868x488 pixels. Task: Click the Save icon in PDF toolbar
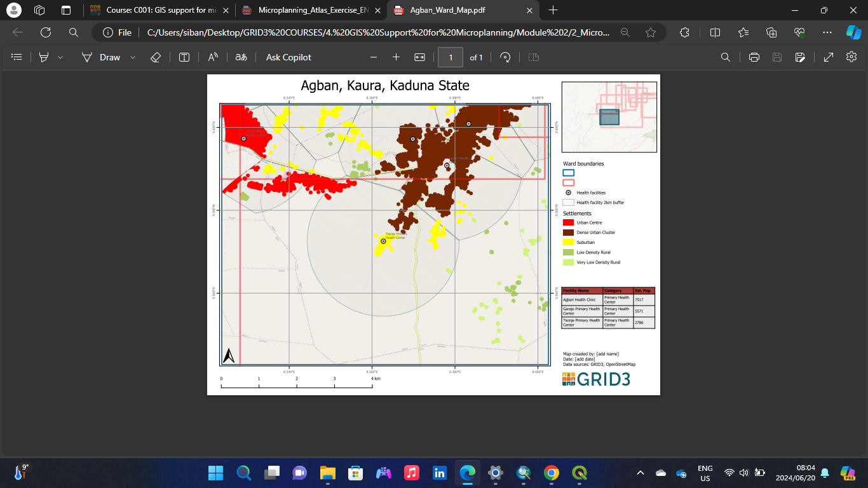click(x=776, y=57)
